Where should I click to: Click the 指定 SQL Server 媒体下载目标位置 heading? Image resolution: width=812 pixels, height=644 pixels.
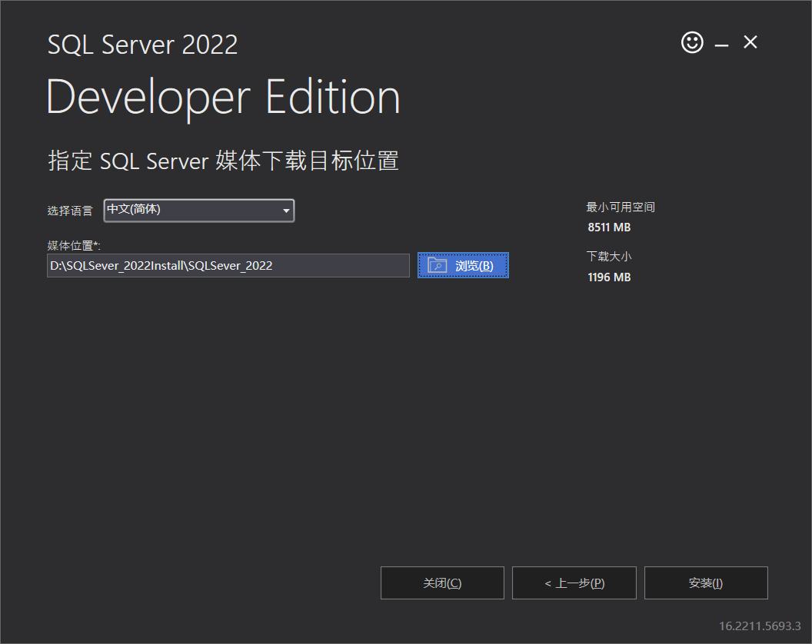[x=223, y=161]
